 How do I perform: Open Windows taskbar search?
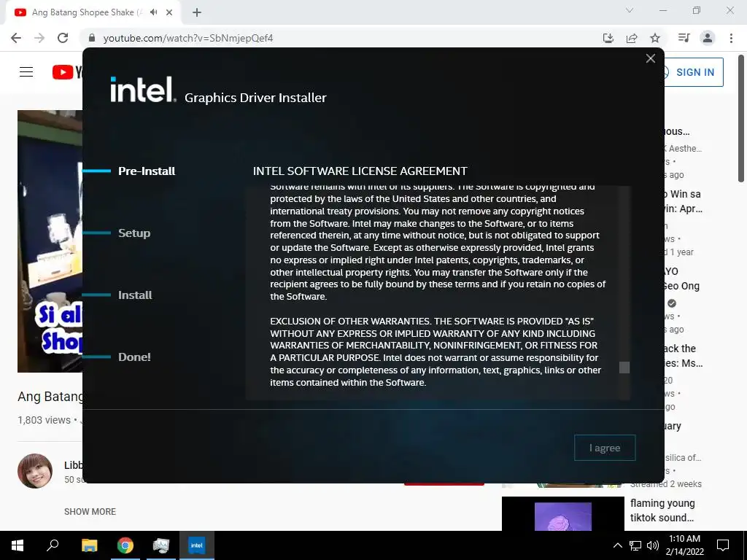(53, 545)
